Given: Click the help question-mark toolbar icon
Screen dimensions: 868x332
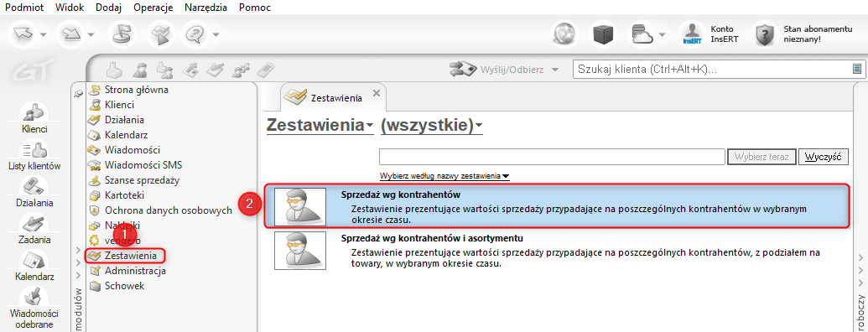Looking at the screenshot, I should click(195, 35).
